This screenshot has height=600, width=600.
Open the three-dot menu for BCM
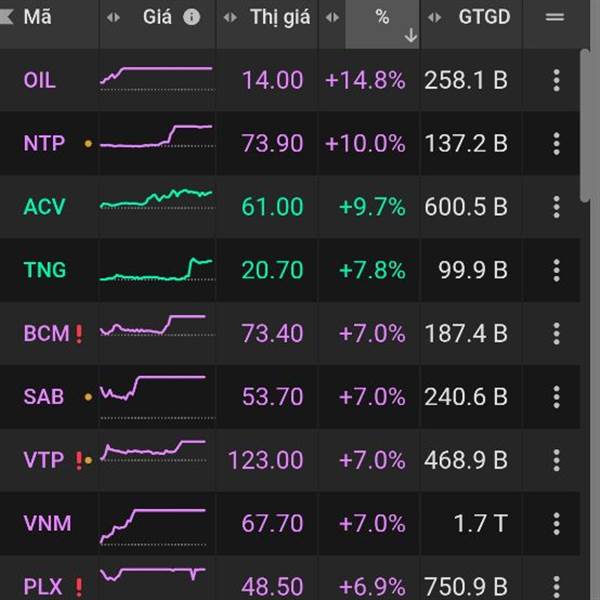tap(556, 333)
